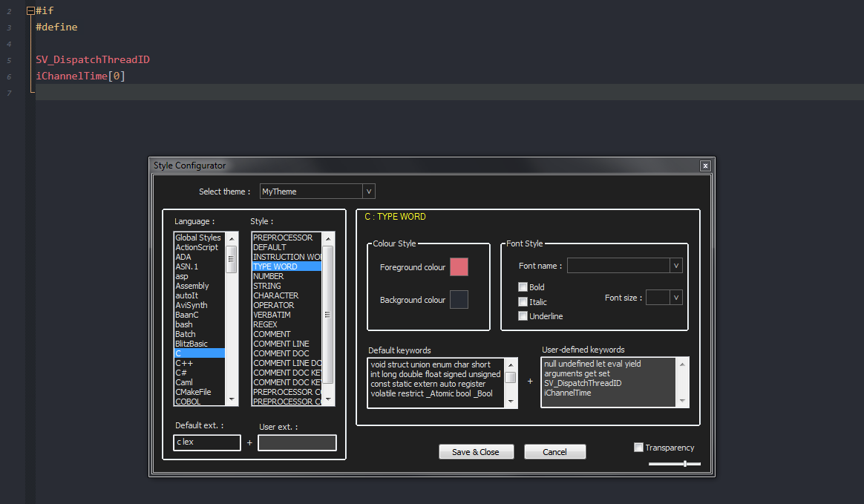Collapse the #if fold block in editor

tap(31, 10)
